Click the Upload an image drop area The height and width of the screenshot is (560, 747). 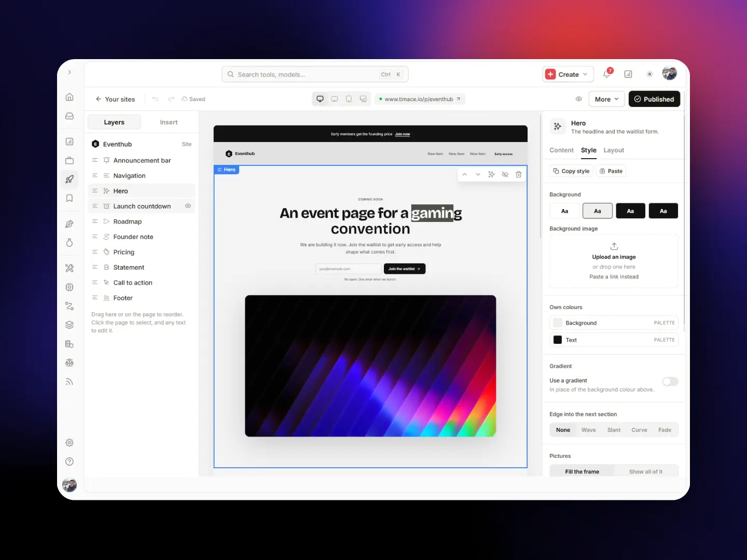tap(614, 261)
